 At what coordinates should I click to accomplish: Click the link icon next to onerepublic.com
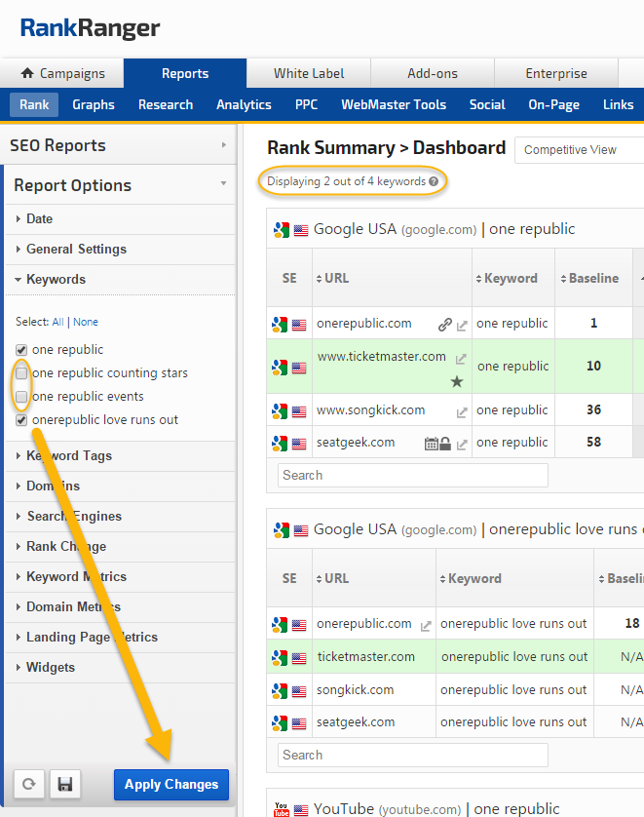click(445, 325)
